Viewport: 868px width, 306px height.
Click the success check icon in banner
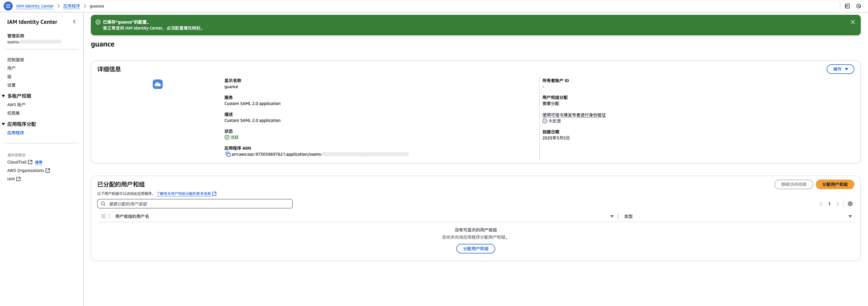coord(98,22)
